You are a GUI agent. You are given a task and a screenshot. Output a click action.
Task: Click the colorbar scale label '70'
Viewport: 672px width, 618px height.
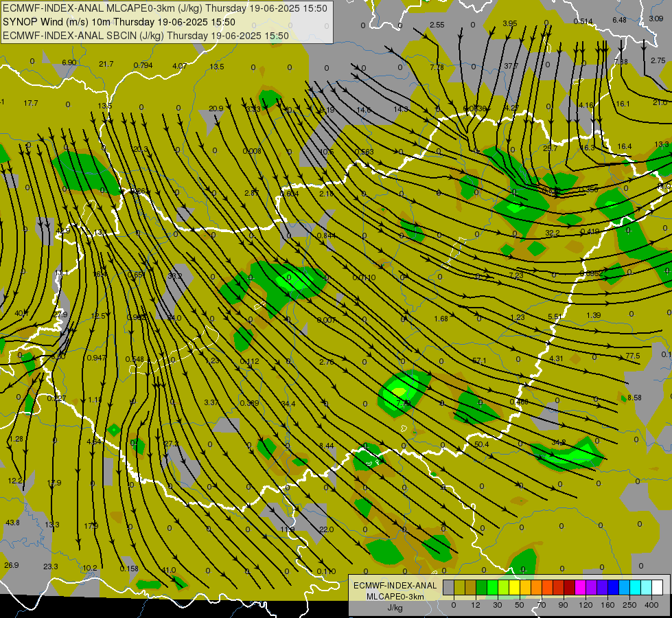[542, 605]
